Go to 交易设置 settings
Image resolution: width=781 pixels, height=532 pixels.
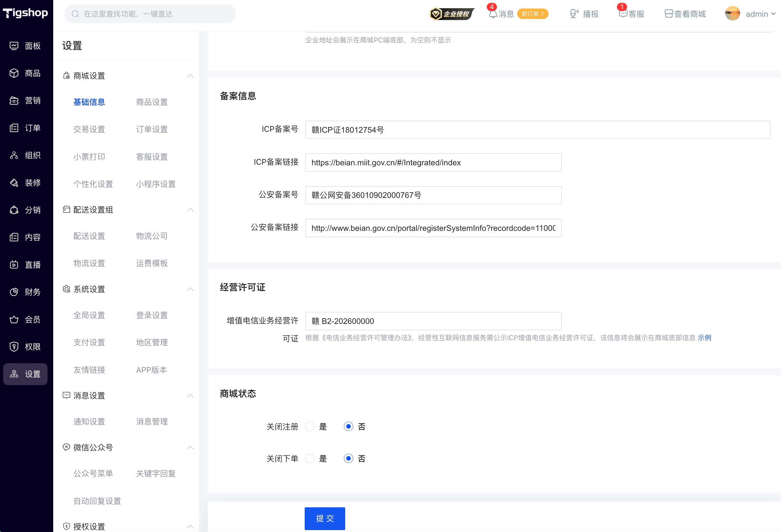89,129
